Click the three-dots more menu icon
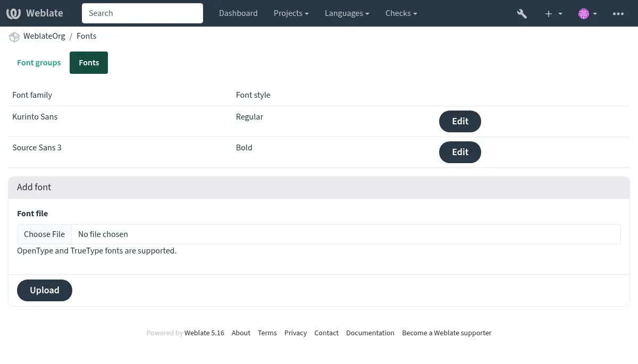 click(618, 13)
